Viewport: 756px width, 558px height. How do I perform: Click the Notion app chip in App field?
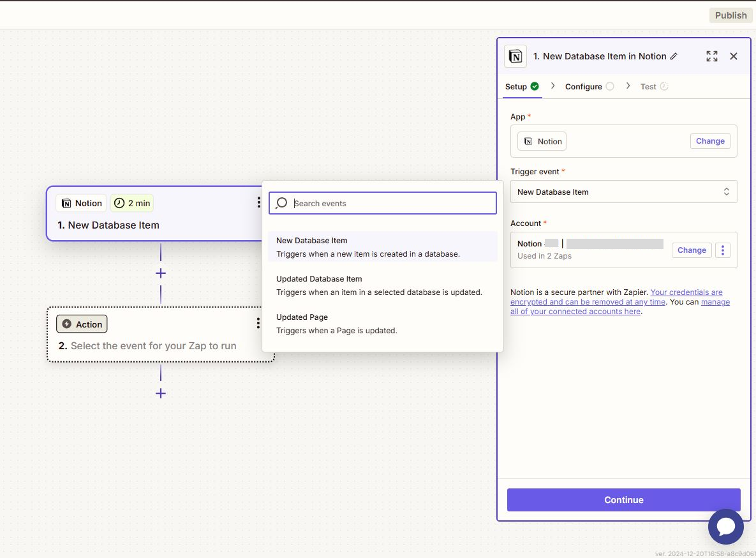[542, 142]
